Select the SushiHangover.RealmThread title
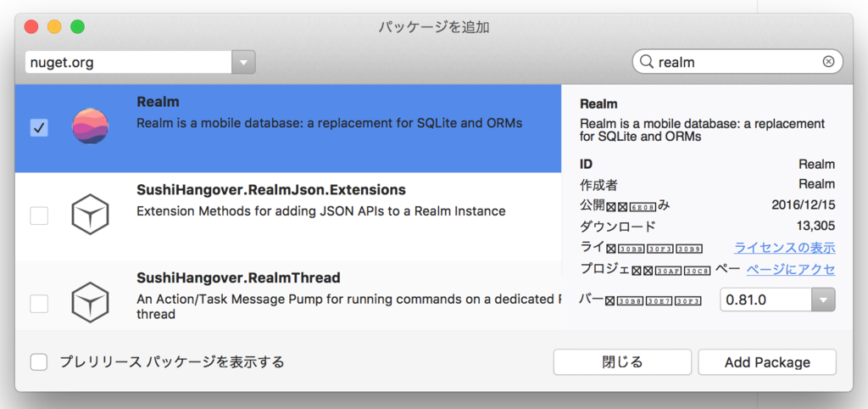Image resolution: width=868 pixels, height=409 pixels. point(238,277)
